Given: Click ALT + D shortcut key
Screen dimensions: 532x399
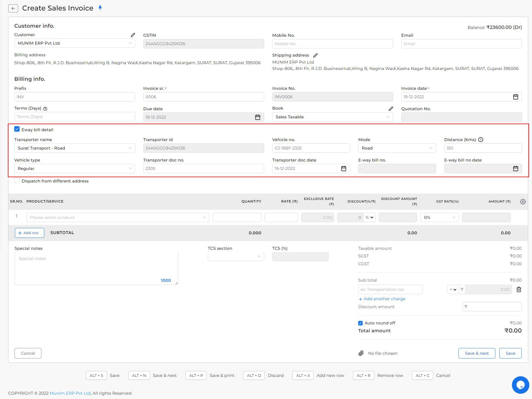Looking at the screenshot, I should point(254,375).
